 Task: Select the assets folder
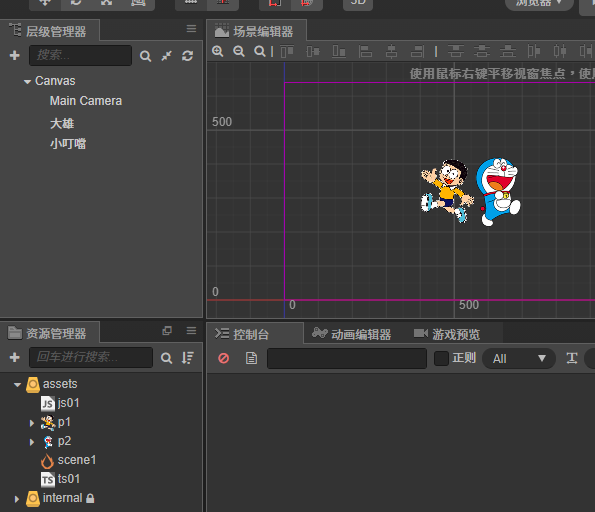click(x=60, y=384)
